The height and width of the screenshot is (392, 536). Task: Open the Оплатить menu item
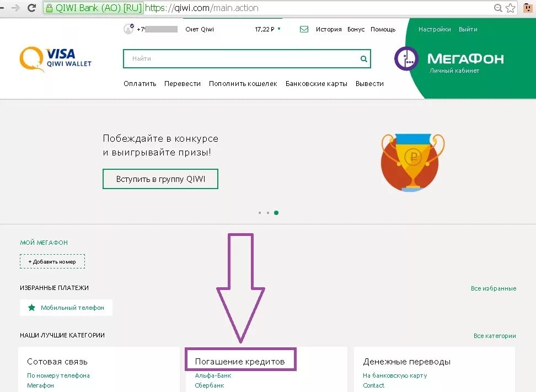tap(140, 84)
